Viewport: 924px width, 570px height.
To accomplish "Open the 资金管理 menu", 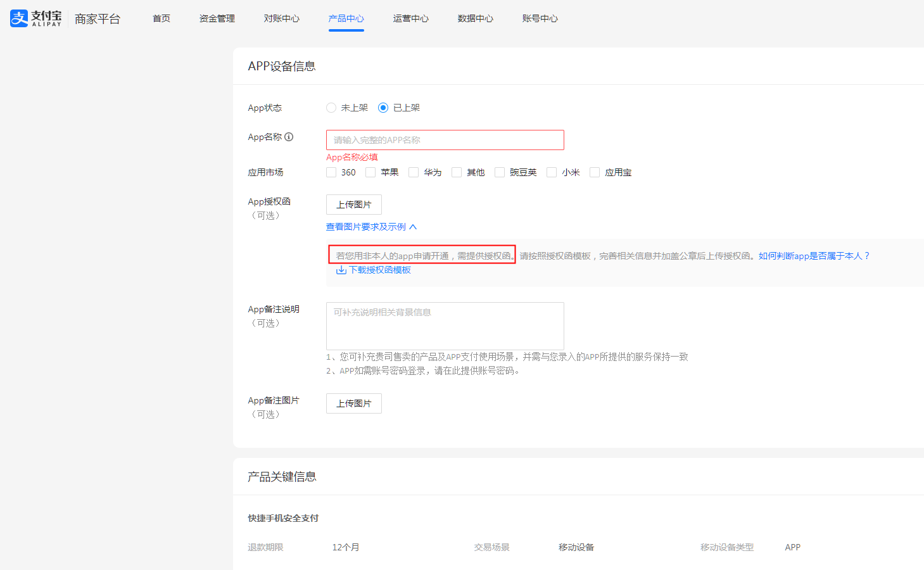I will [217, 18].
